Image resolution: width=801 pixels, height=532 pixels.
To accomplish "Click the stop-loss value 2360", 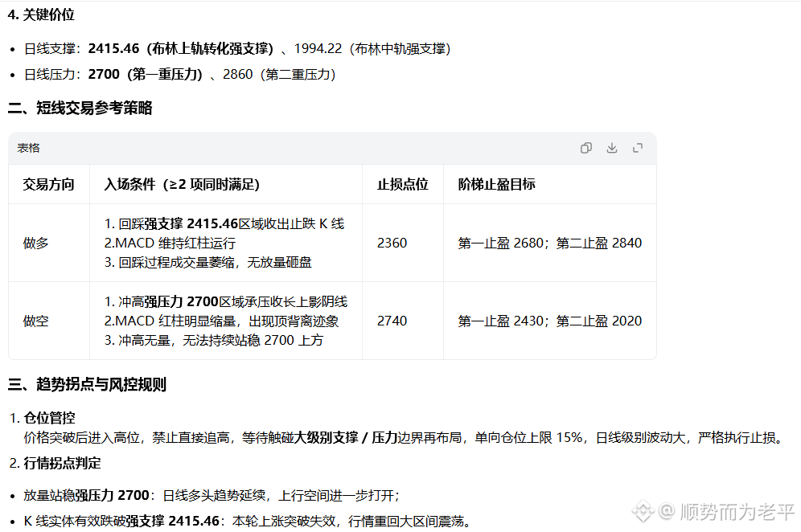I will click(x=392, y=243).
